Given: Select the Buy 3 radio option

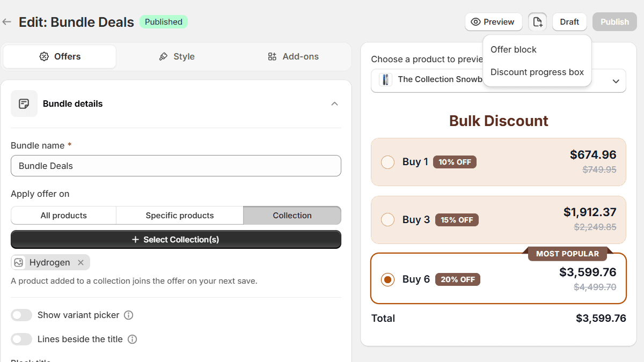Looking at the screenshot, I should (387, 220).
